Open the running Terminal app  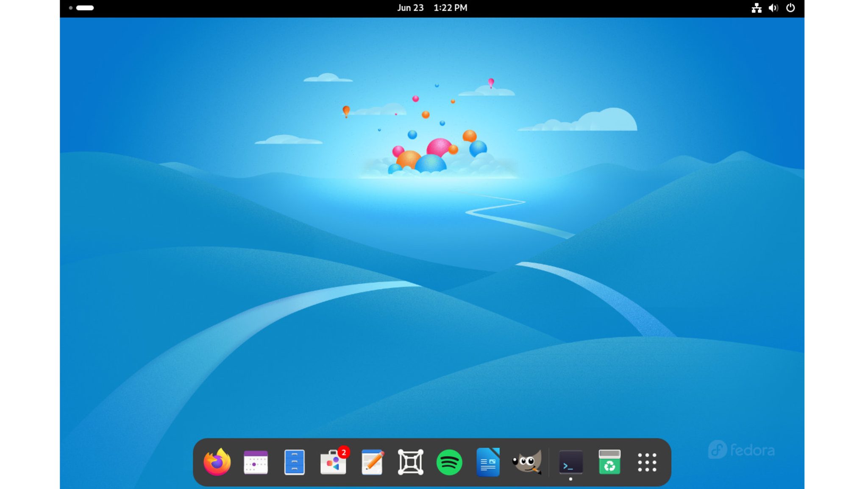coord(570,463)
